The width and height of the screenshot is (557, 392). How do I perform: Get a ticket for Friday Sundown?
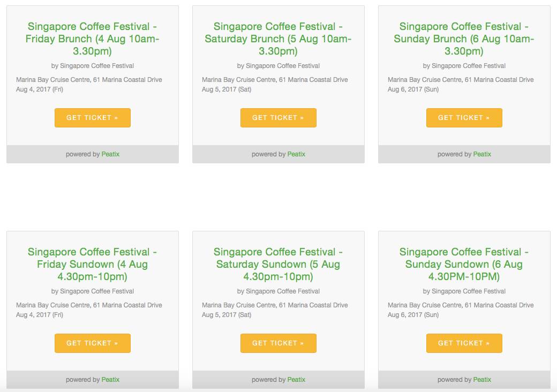(92, 343)
